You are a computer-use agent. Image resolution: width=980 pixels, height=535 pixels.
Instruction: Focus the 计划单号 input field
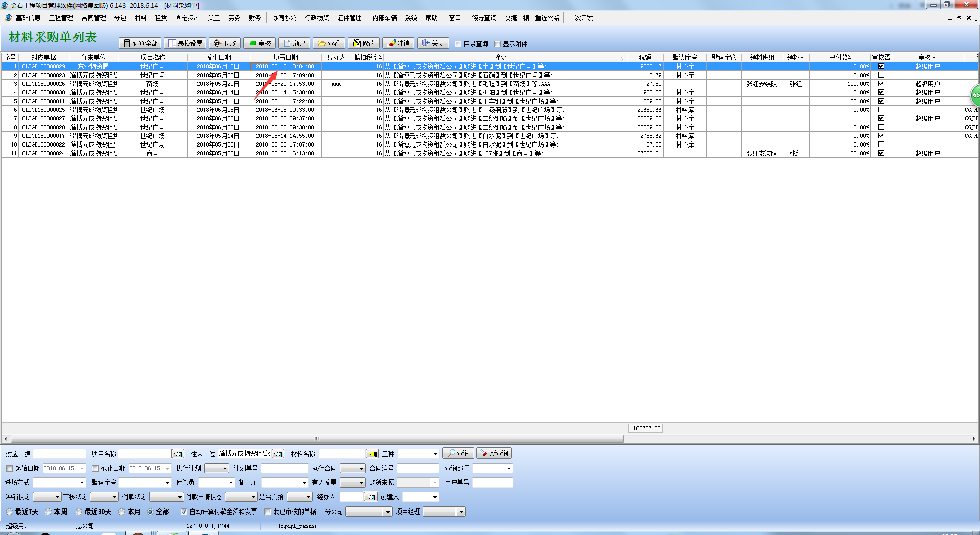click(x=285, y=468)
